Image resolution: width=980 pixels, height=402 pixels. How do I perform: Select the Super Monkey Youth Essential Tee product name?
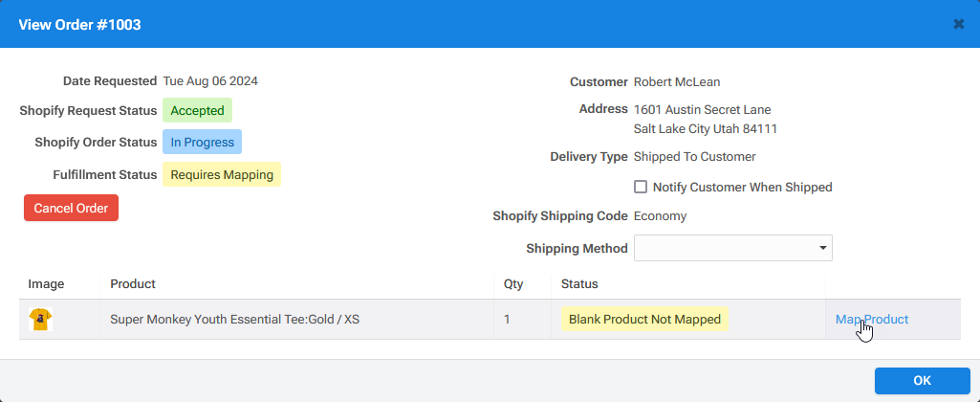pyautogui.click(x=234, y=320)
